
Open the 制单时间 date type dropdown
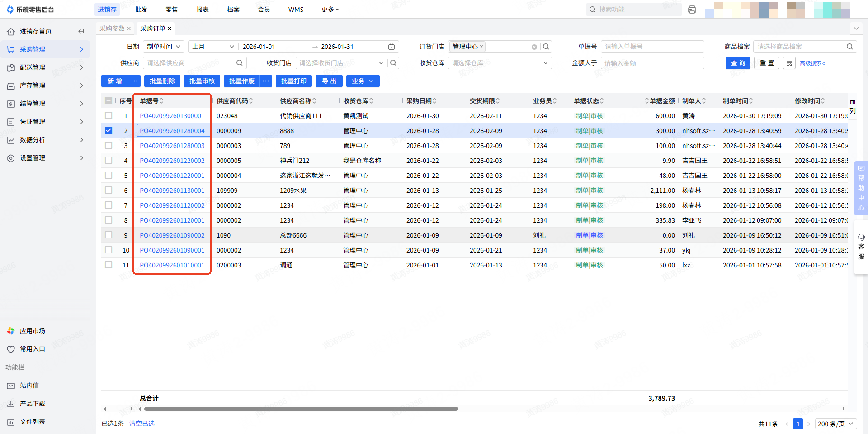[163, 47]
